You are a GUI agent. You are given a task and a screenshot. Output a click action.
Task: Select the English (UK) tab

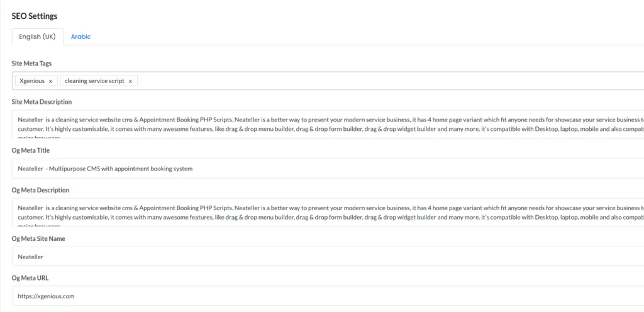click(37, 36)
